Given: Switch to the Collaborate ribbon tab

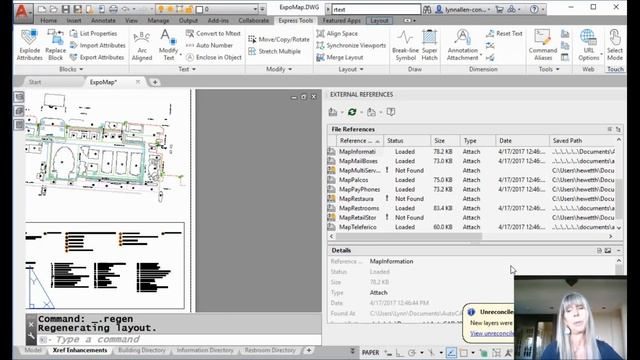Looking at the screenshot, I should (x=253, y=20).
